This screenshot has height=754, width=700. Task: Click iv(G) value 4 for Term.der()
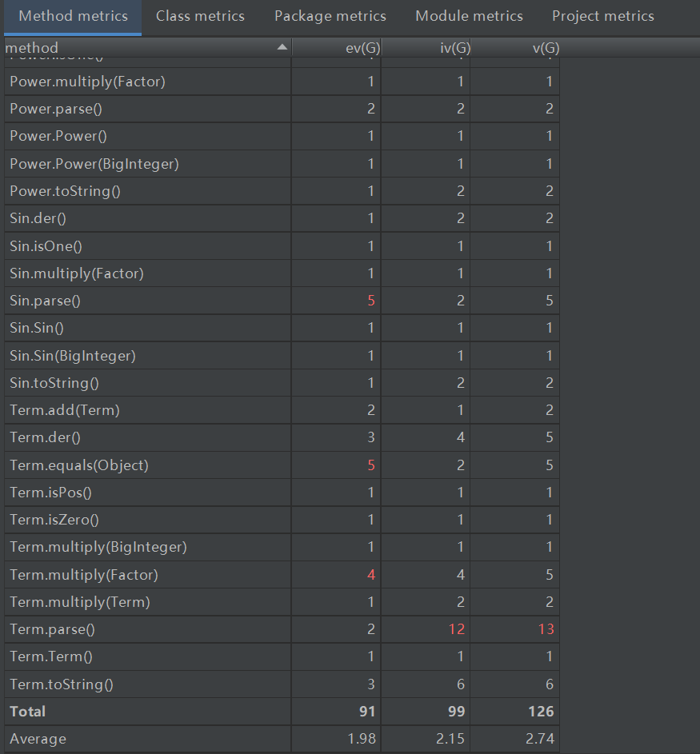461,437
